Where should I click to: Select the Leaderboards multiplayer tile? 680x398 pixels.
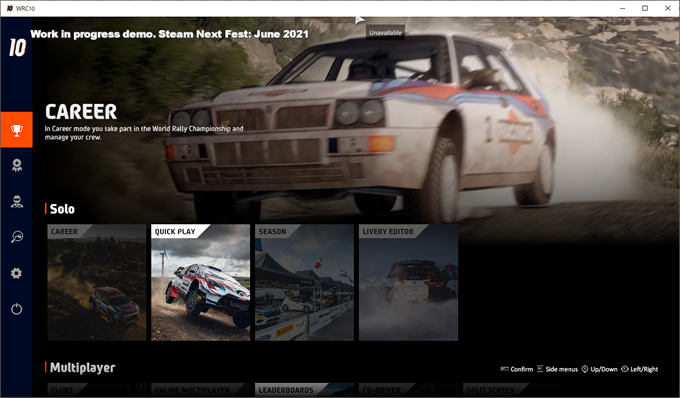click(x=304, y=390)
